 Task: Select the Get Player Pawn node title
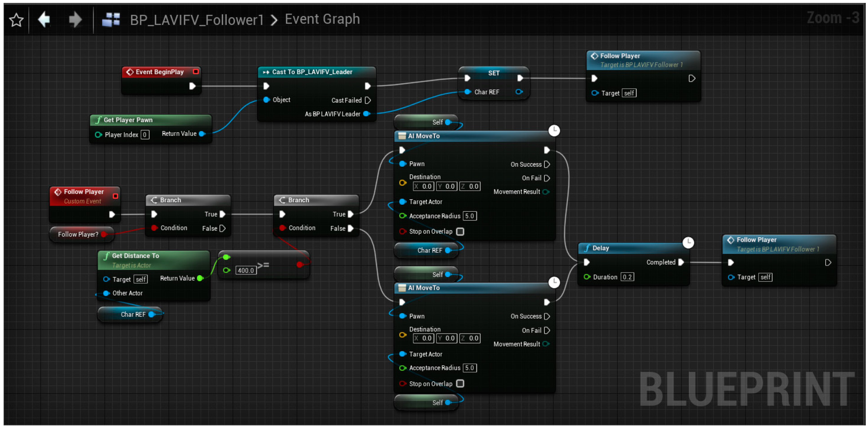[x=128, y=120]
